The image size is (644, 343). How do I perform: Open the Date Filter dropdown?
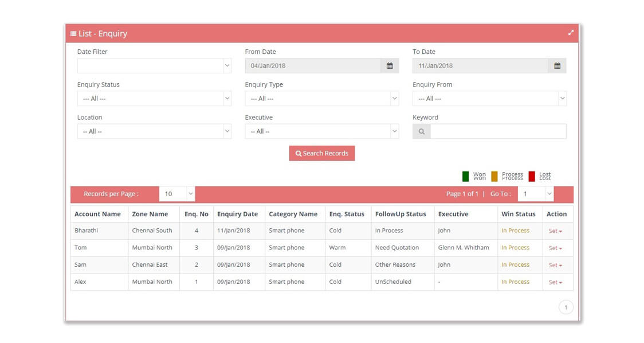click(x=154, y=66)
